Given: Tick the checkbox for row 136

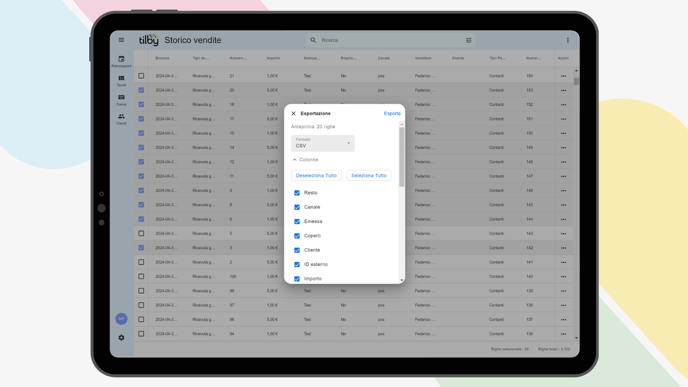Looking at the screenshot, I should pyautogui.click(x=141, y=333).
